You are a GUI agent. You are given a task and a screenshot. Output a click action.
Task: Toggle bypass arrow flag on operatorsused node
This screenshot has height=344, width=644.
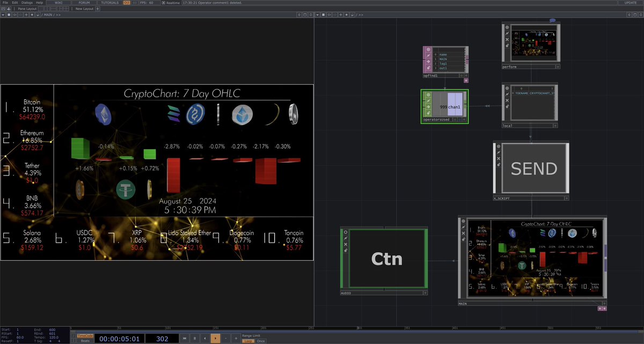tap(428, 107)
